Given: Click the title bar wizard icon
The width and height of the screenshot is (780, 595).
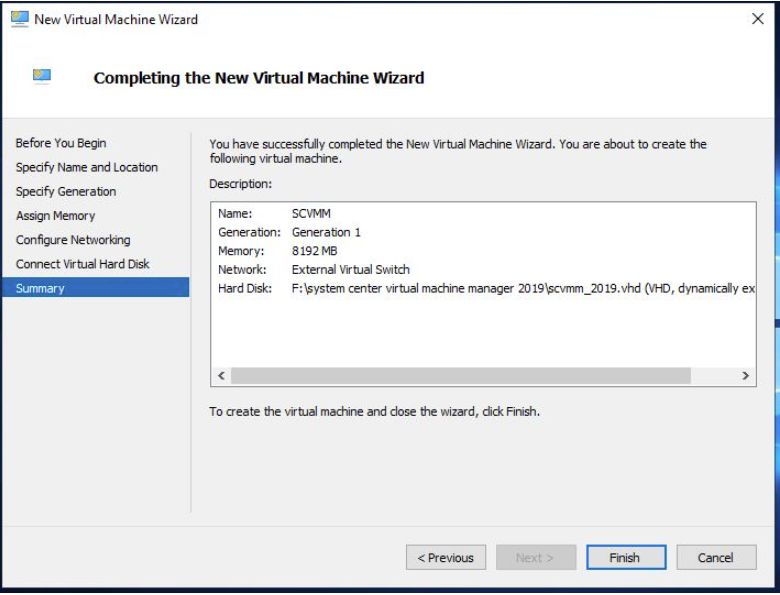Looking at the screenshot, I should [19, 19].
